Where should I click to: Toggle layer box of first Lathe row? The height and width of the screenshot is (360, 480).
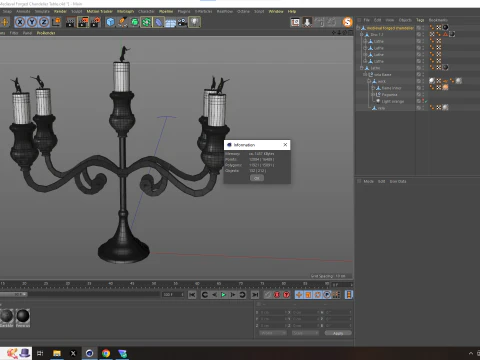click(419, 41)
